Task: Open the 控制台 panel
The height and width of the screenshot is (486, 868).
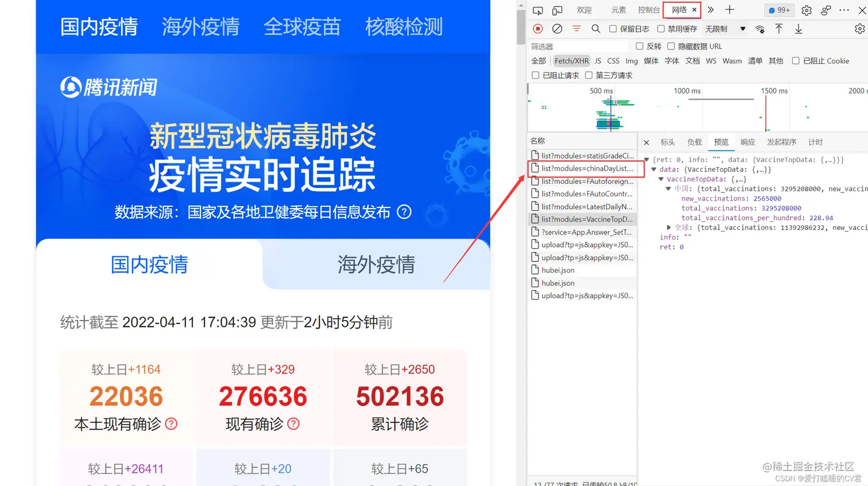Action: click(x=648, y=10)
